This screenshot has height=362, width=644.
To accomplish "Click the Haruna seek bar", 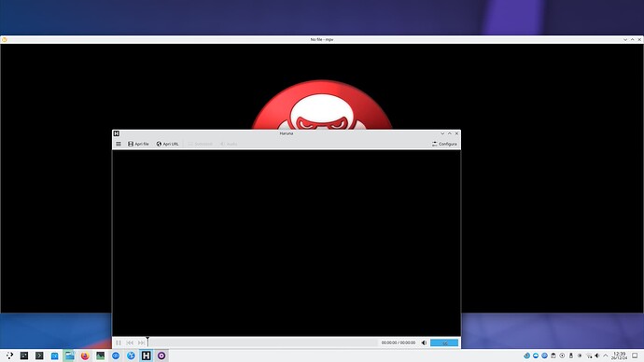I will point(262,342).
